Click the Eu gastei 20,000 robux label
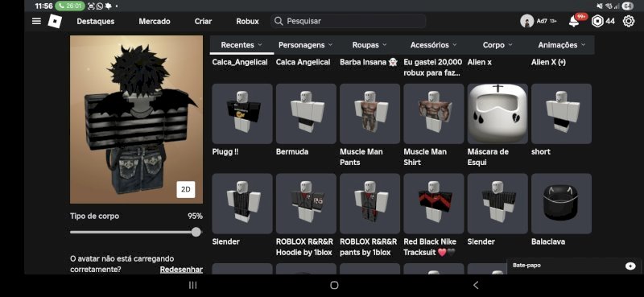The image size is (644, 297). (x=432, y=68)
